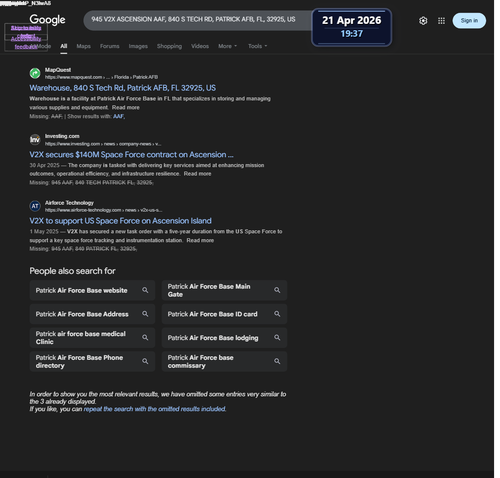Click magnifier icon for Patrick Air Force base commissary
The width and height of the screenshot is (500, 478).
pos(277,361)
